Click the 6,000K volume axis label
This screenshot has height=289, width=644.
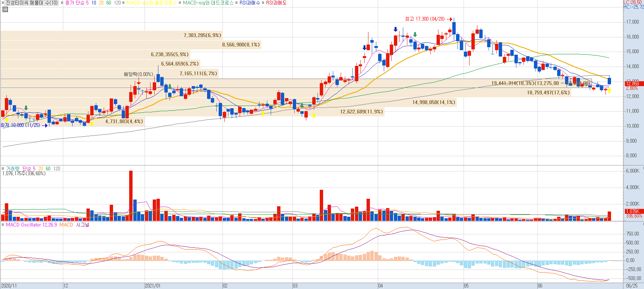pos(633,171)
